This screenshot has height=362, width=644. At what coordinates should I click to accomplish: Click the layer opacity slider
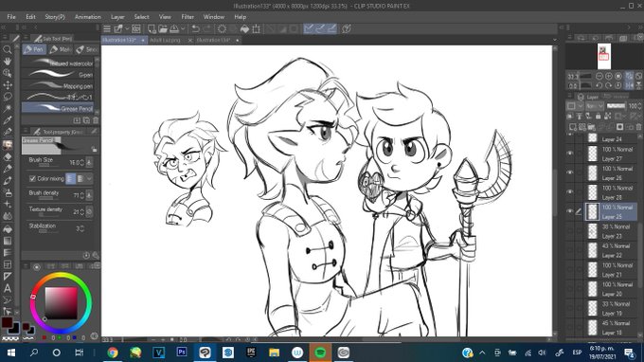coord(616,106)
